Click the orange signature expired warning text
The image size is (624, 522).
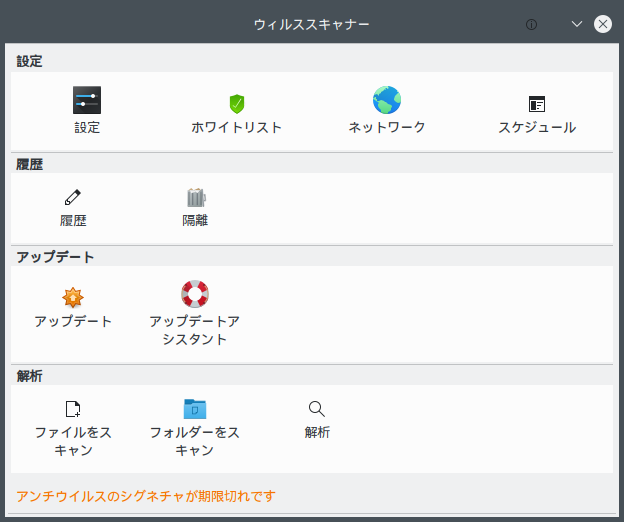[146, 496]
